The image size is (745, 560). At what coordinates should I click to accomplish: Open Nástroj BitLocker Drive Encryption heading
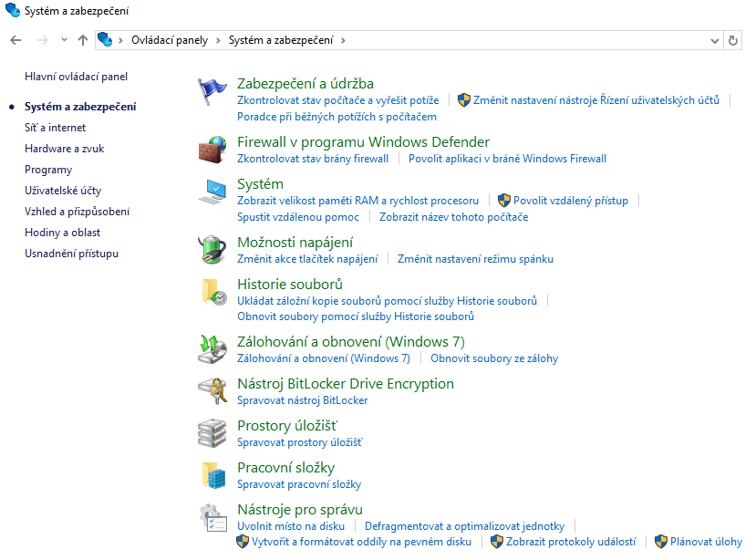click(346, 384)
